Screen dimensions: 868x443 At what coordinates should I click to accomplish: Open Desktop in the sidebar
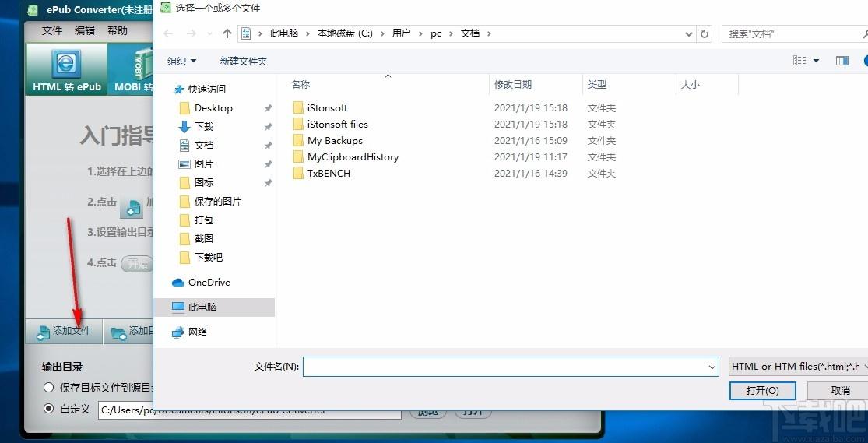click(x=213, y=108)
